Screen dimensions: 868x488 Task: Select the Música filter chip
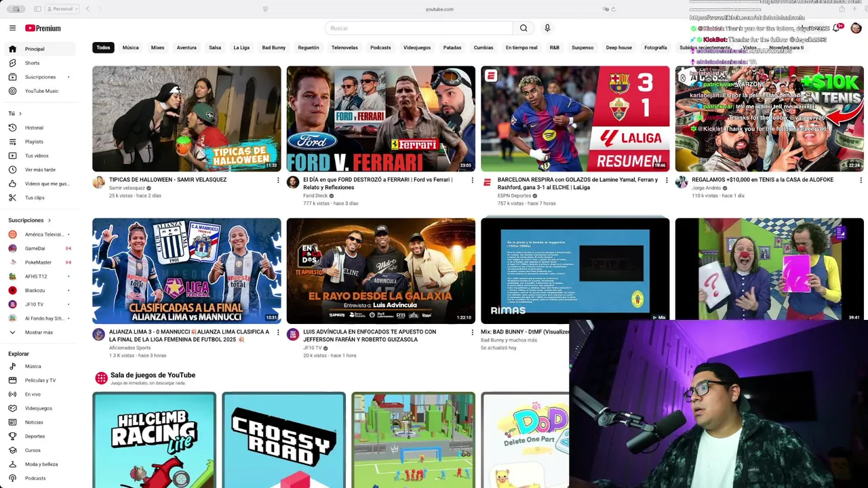pos(130,47)
